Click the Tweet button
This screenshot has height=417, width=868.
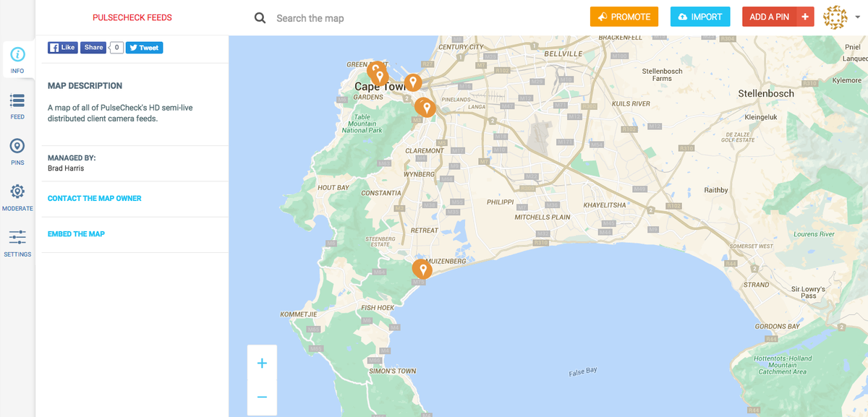(144, 48)
